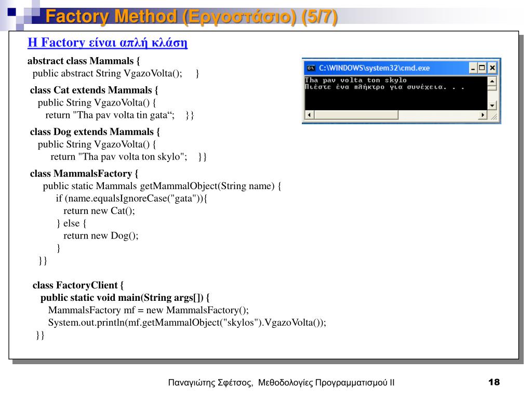Image resolution: width=532 pixels, height=399 pixels.
Task: Minimize the cmd.exe window
Action: coord(473,68)
